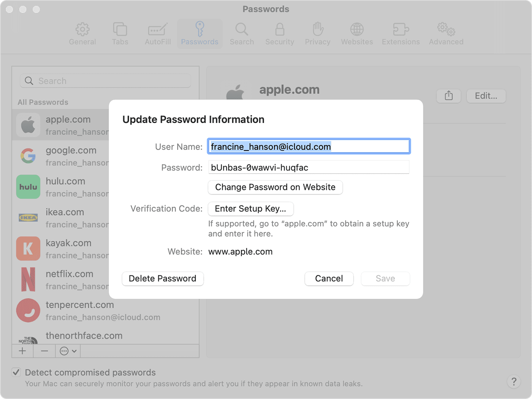Click the hulu.com entry name

[65, 181]
